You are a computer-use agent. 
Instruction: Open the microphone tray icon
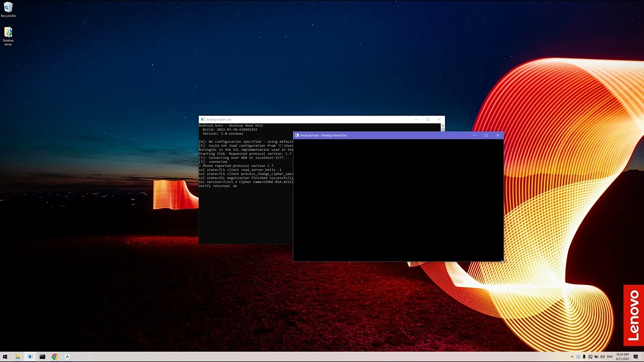[x=584, y=356]
